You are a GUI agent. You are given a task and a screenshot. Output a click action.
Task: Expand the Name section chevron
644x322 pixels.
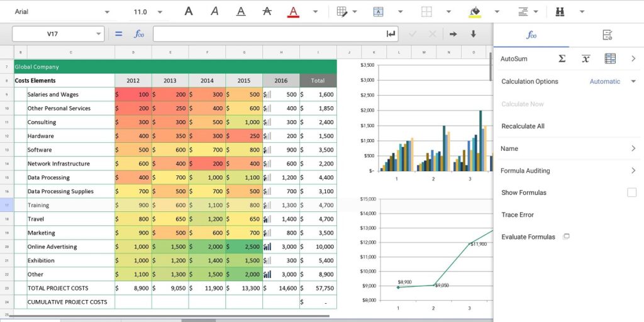coord(633,148)
